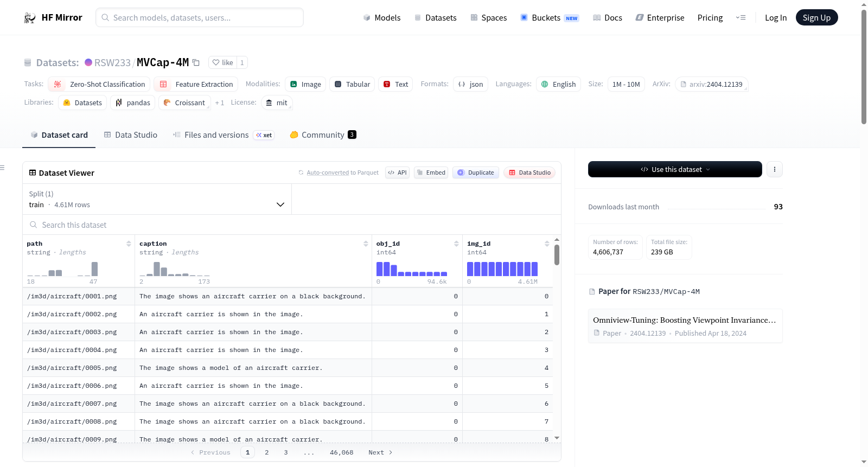
Task: Select the Croissant library tag
Action: (184, 103)
